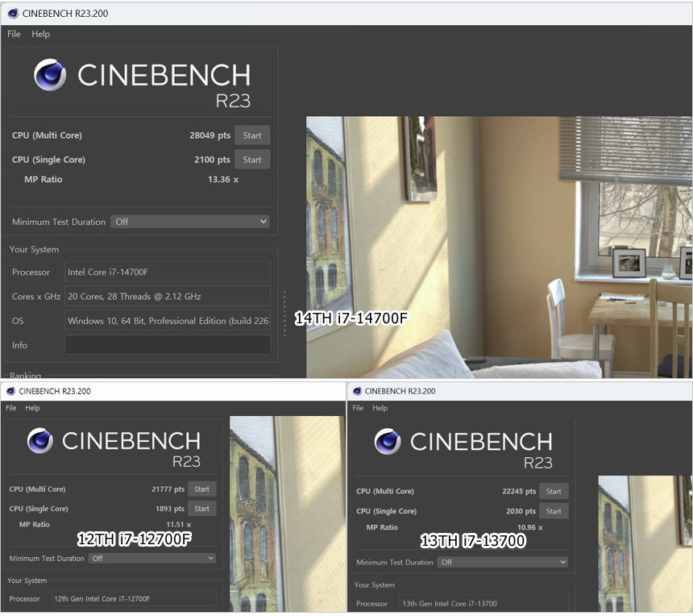Click the Cinebench icon in the top window's title bar
This screenshot has height=616, width=693.
tap(13, 13)
